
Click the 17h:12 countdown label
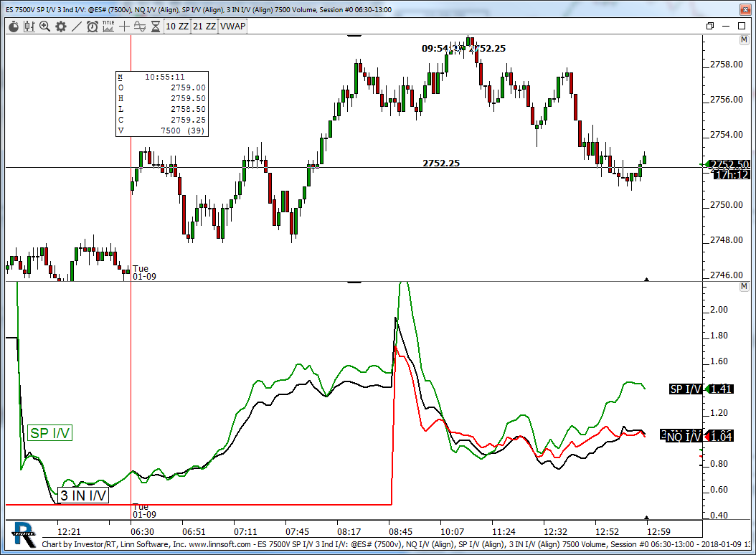pos(732,174)
